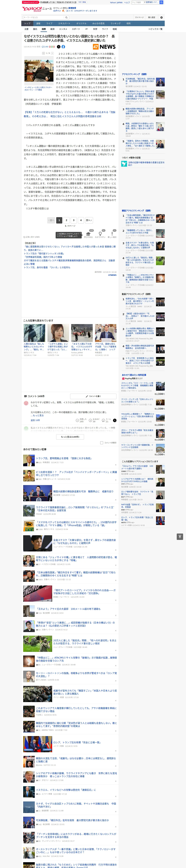The height and width of the screenshot is (868, 186).
Task: Open the エキスパート navigation tab
Action: coord(64,24)
